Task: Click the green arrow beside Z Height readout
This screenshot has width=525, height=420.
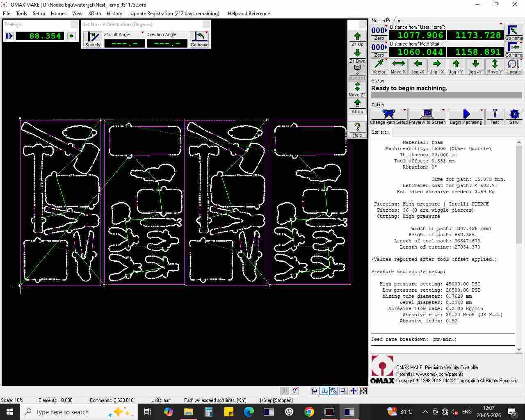Action: click(x=71, y=36)
